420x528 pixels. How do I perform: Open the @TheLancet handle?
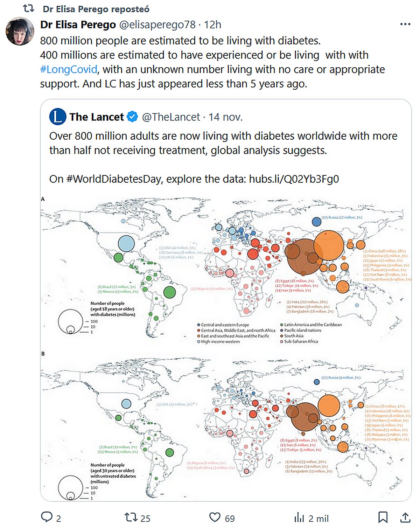pos(171,117)
